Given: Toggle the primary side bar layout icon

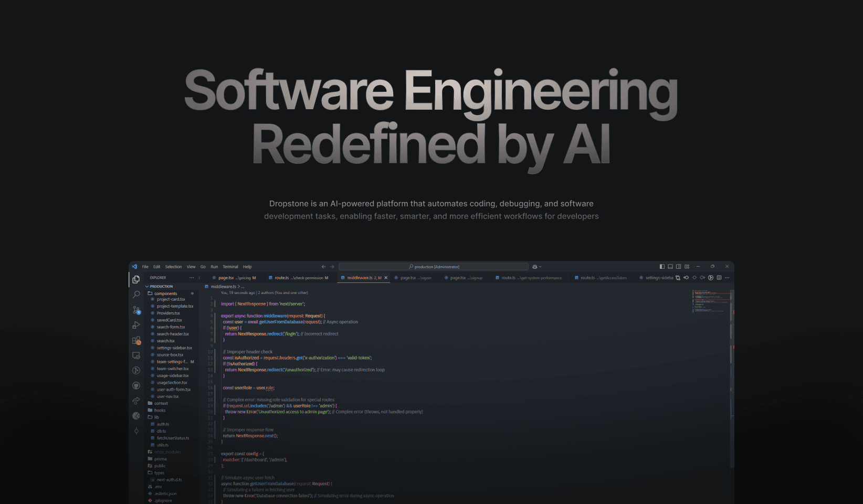Looking at the screenshot, I should click(x=662, y=267).
